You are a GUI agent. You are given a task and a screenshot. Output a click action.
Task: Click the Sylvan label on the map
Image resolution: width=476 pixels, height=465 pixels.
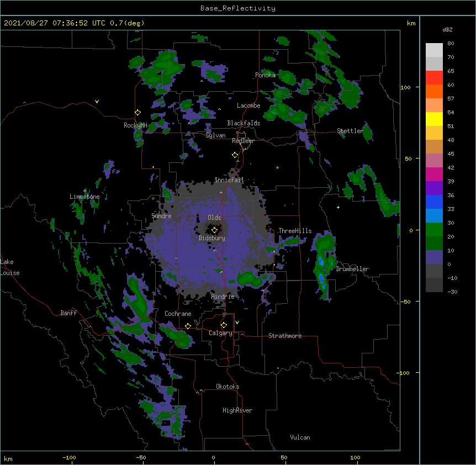click(215, 135)
